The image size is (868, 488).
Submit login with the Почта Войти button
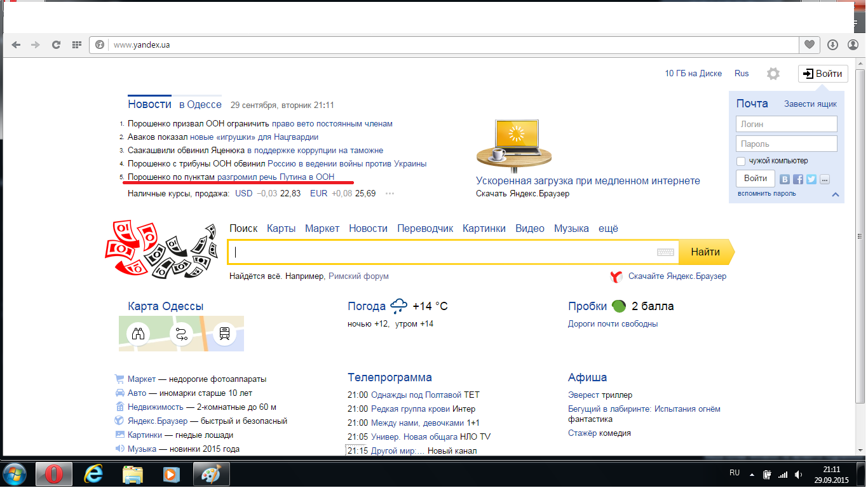click(756, 179)
